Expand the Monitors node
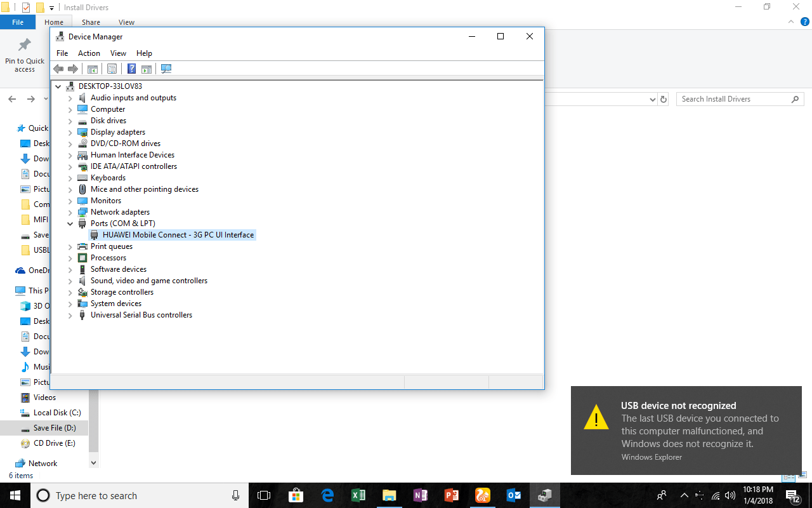This screenshot has height=508, width=812. [x=70, y=201]
